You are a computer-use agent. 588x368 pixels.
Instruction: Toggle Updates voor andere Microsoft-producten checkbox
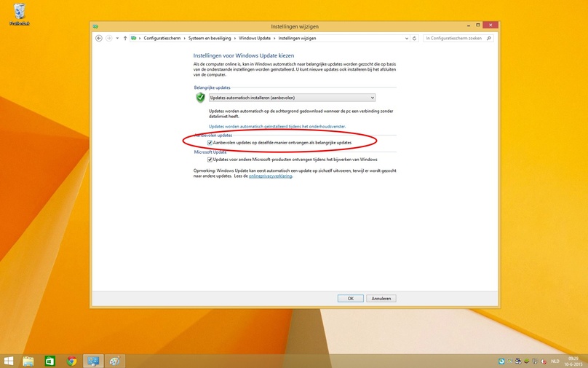pyautogui.click(x=210, y=160)
